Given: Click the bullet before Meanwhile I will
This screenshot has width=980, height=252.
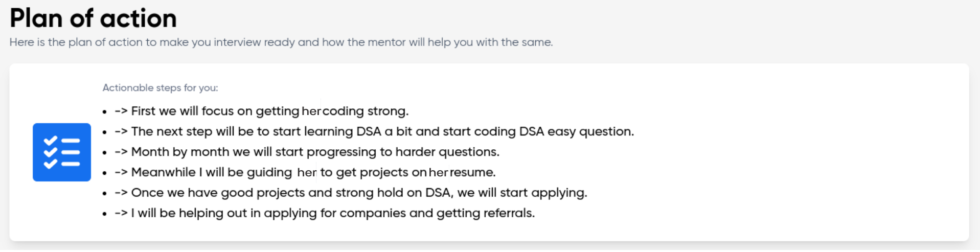Looking at the screenshot, I should pos(104,173).
